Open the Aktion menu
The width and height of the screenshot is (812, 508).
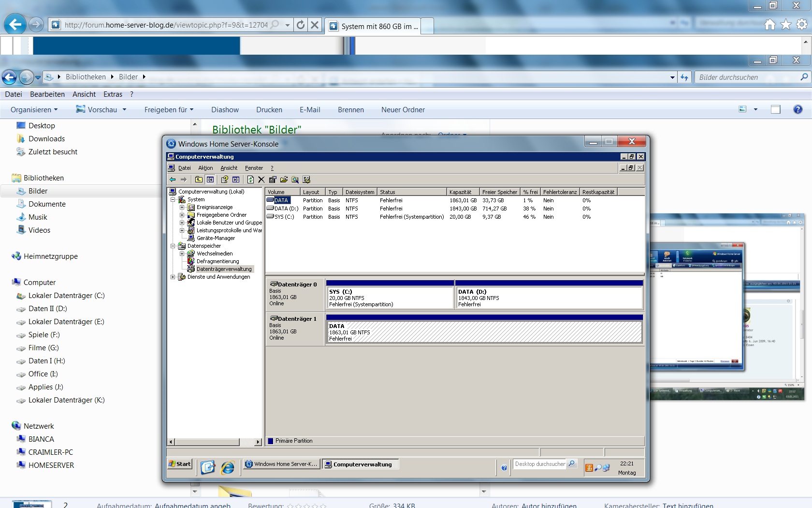pyautogui.click(x=205, y=168)
